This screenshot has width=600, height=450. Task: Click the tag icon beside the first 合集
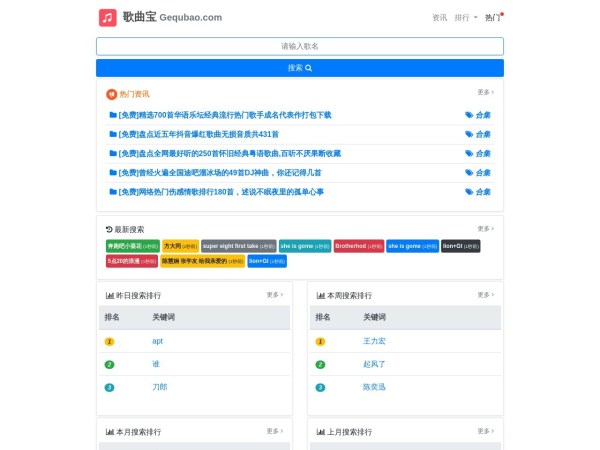point(469,115)
